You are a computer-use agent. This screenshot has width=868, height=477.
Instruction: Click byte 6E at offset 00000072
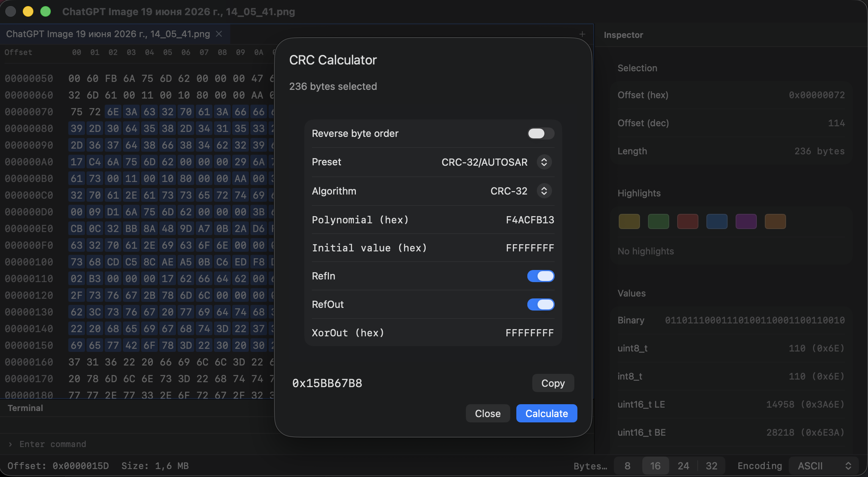point(113,112)
